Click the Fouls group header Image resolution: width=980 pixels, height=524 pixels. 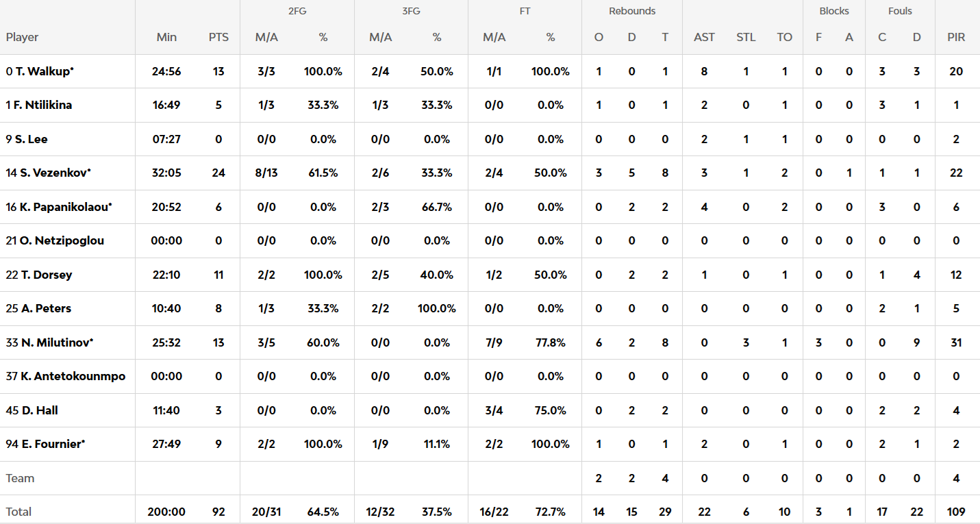(900, 11)
